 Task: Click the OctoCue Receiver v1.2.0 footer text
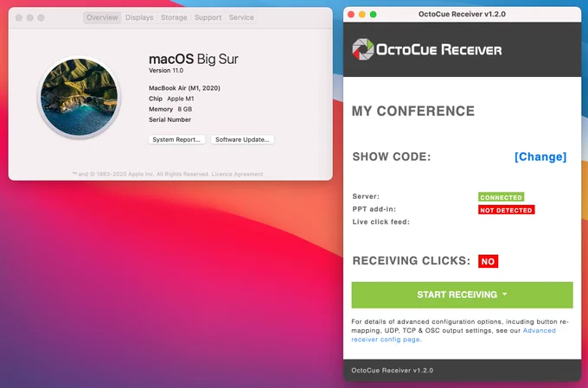pos(393,371)
